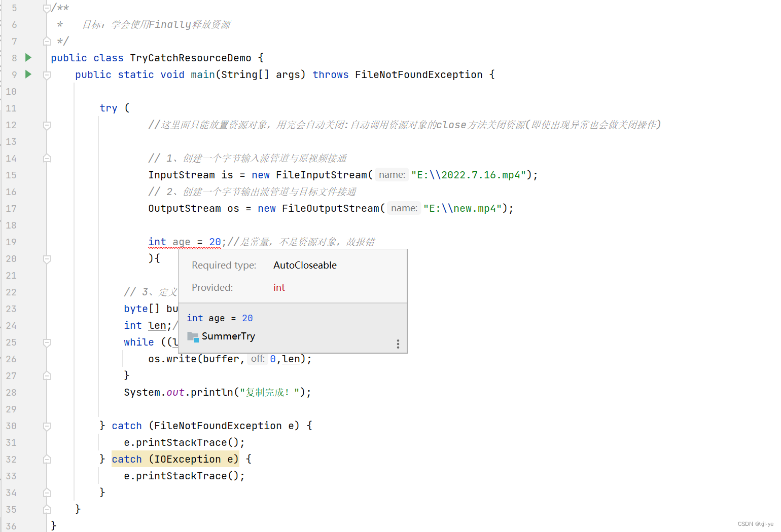This screenshot has width=781, height=532.
Task: Click the class name TryCatchResourceDemo
Action: (x=191, y=58)
